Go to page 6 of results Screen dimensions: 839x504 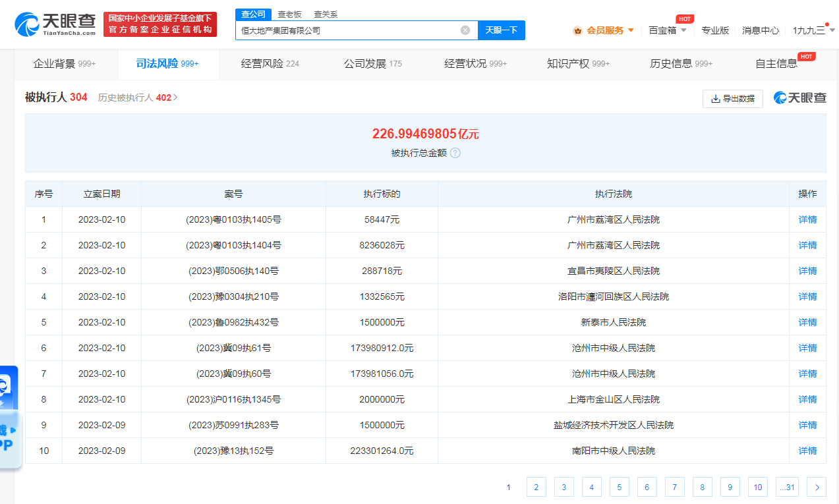coord(647,487)
